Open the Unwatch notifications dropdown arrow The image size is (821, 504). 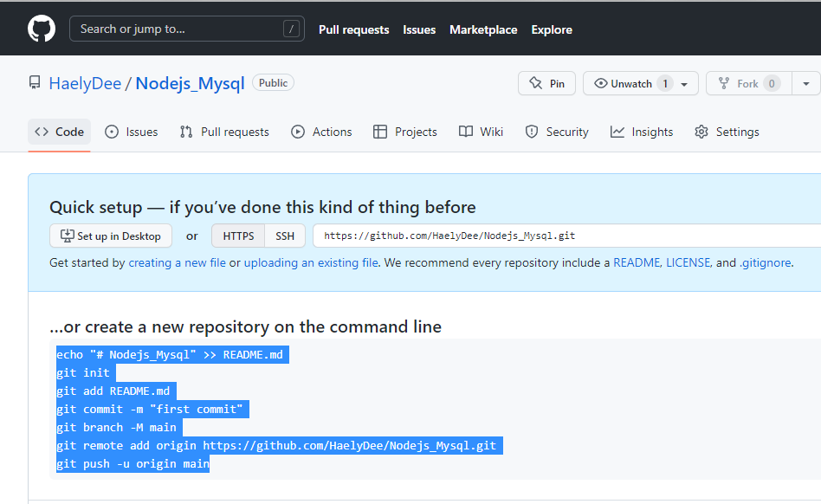(x=684, y=84)
